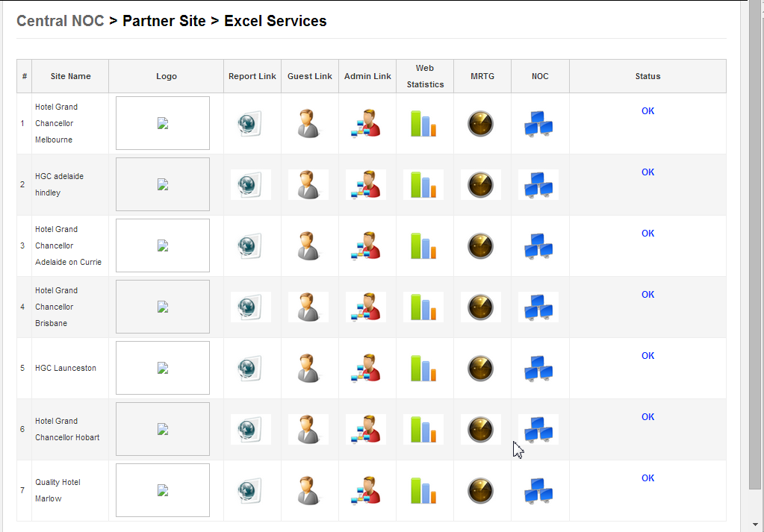Open Report Link for Quality Hotel Marlow
Screen dimensions: 764x532
click(x=250, y=491)
